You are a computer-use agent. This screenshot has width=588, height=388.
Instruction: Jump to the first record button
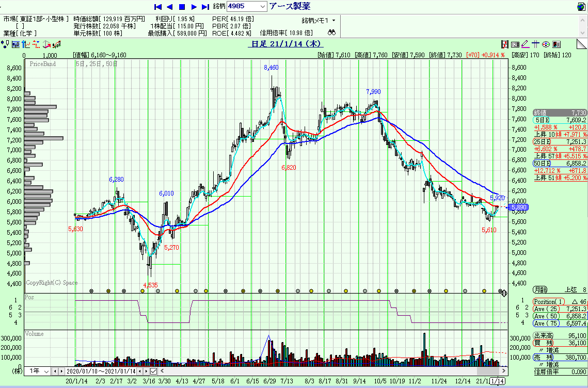[158, 7]
